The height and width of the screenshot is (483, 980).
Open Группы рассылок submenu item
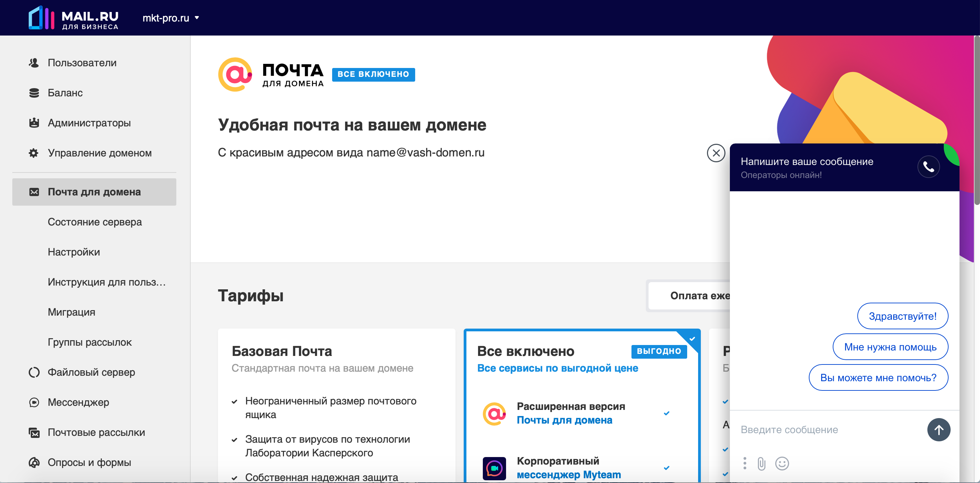point(90,342)
